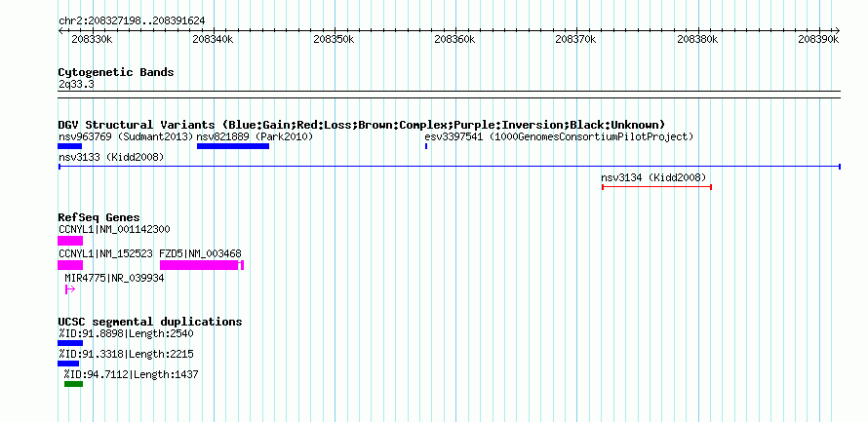Click the ruler's right arrowhead
Screen dimensions: 868x422
click(x=838, y=30)
